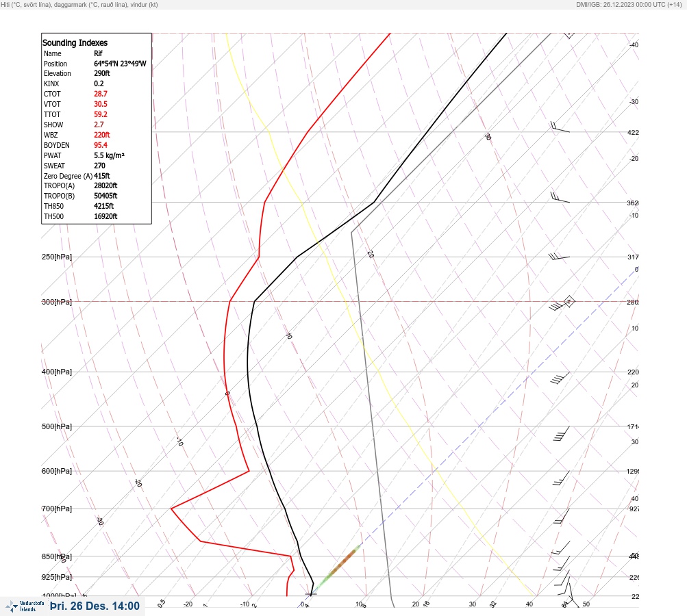Viewport: 687px width, 616px height.
Task: Click WBZ value '220ft'
Action: click(x=101, y=135)
